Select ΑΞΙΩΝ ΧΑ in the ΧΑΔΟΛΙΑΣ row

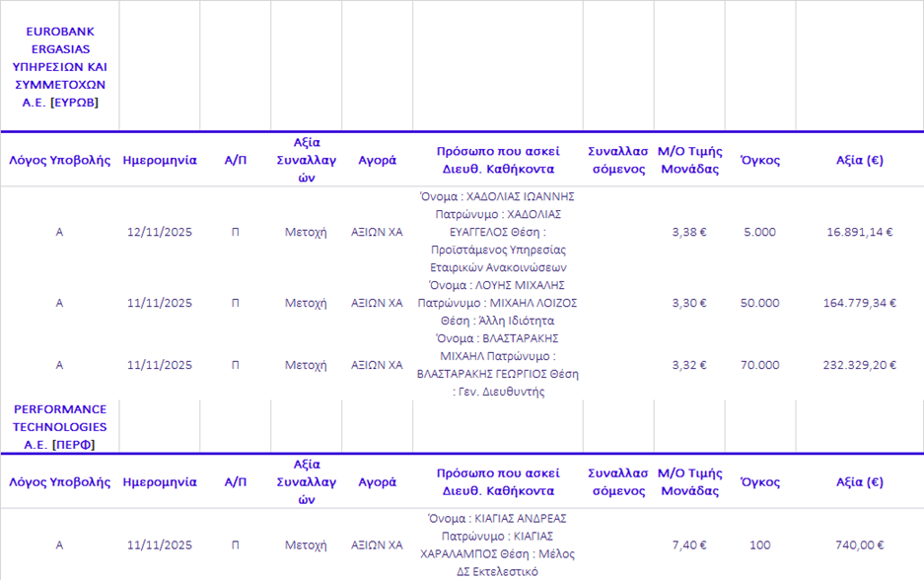click(377, 232)
